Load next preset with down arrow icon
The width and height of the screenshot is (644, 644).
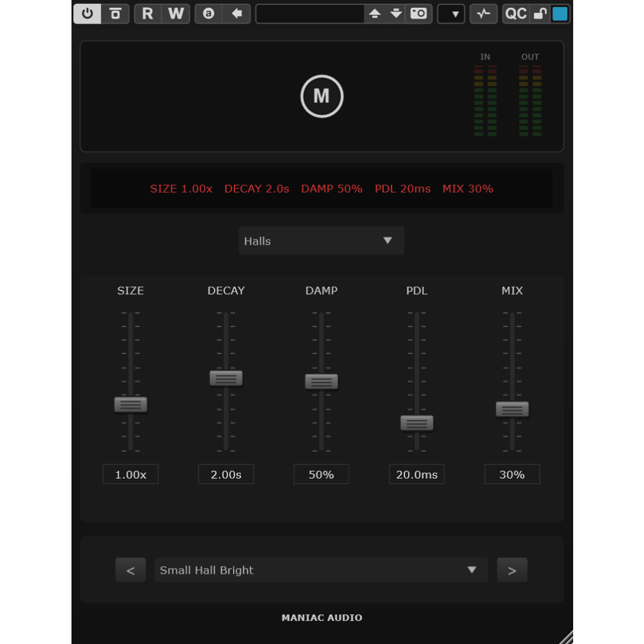396,14
